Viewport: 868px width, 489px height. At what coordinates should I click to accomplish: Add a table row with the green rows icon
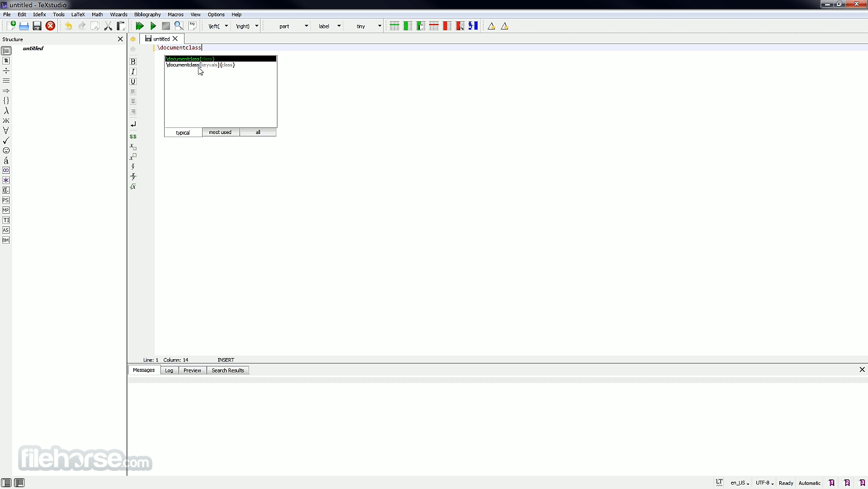(394, 26)
